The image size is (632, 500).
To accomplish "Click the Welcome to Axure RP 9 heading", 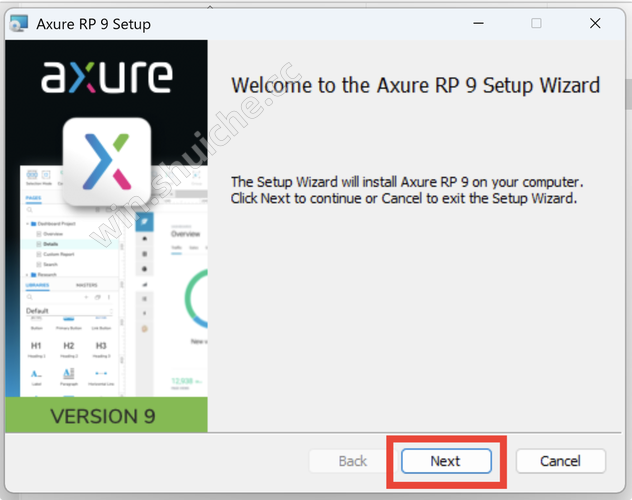I will pyautogui.click(x=416, y=85).
